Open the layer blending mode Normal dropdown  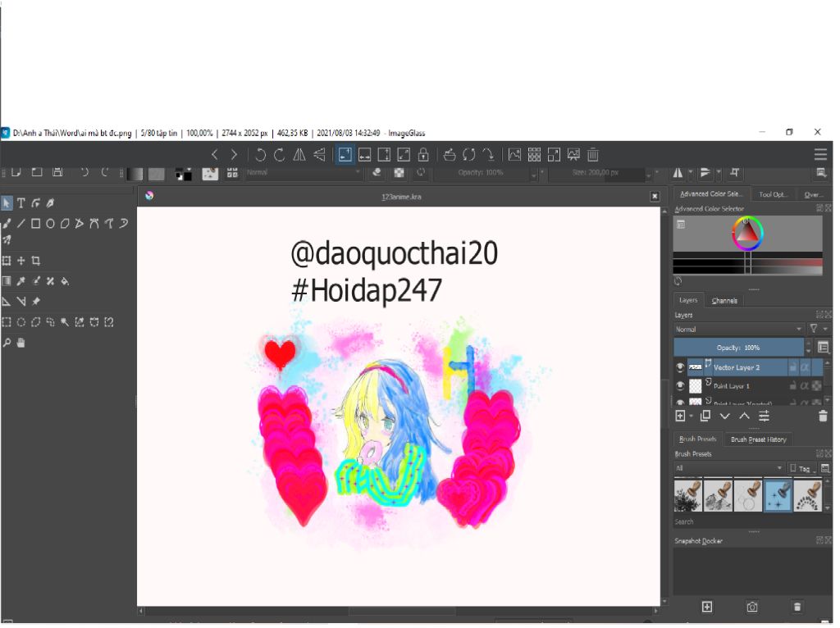[740, 330]
